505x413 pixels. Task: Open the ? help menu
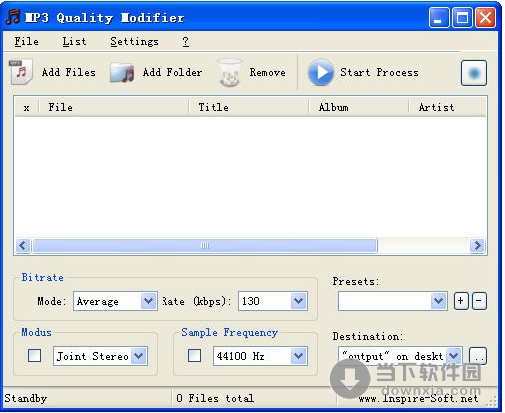[x=186, y=42]
